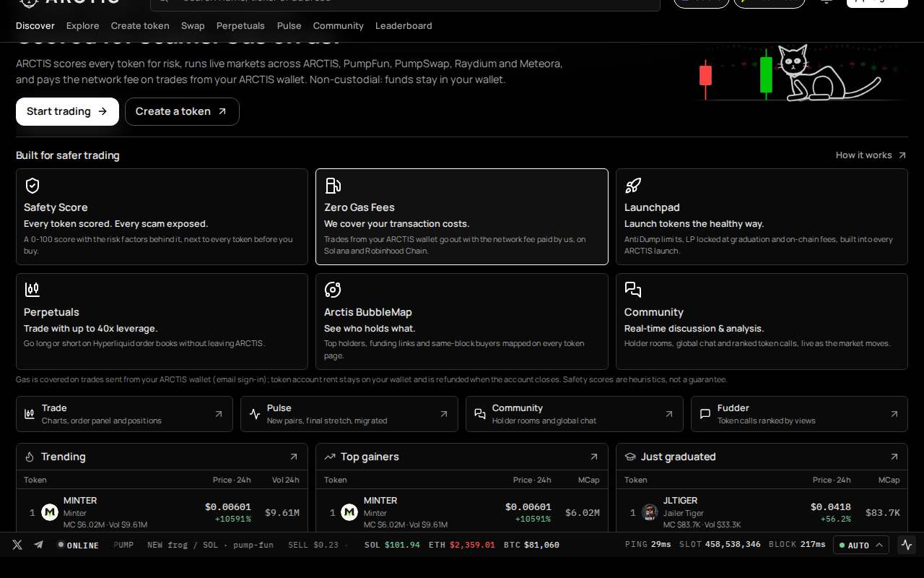Click the BTC $81,060 price ticker
Screen dimensions: 924x578
tap(531, 545)
